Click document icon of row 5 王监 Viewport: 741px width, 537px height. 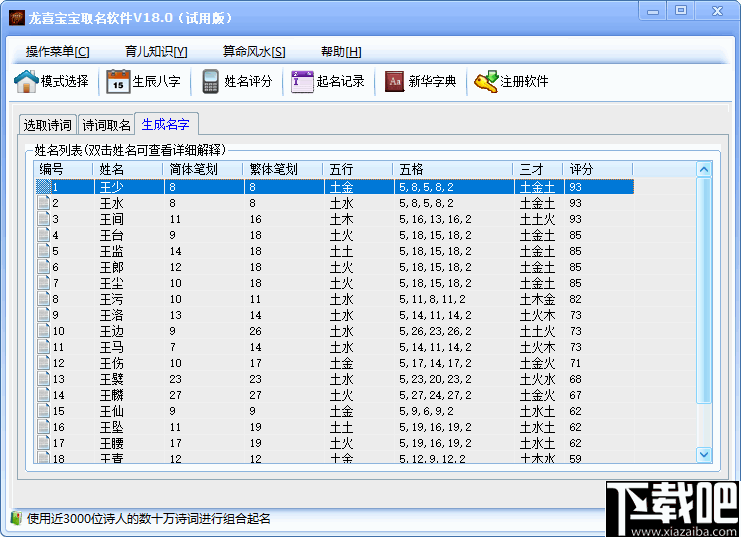[43, 251]
